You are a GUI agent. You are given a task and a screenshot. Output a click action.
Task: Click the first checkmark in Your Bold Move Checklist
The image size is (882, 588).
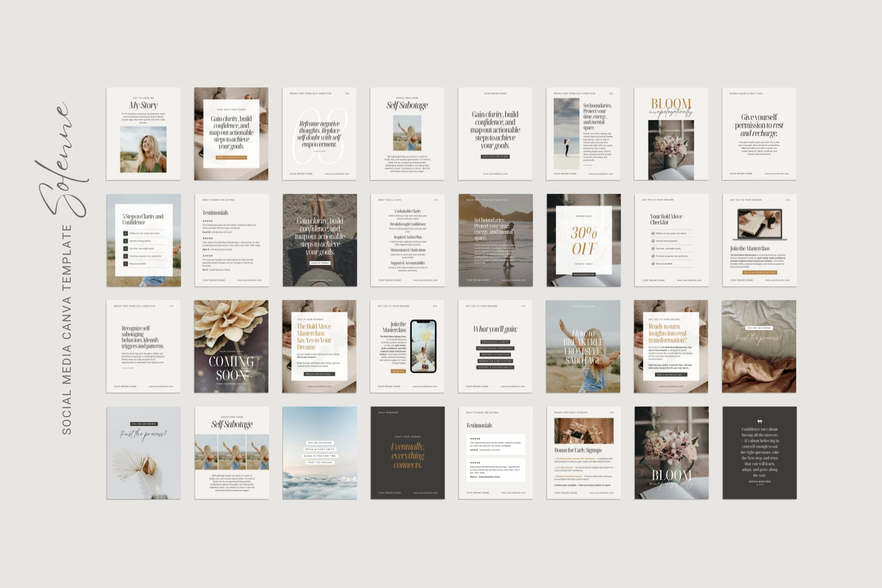click(x=652, y=233)
